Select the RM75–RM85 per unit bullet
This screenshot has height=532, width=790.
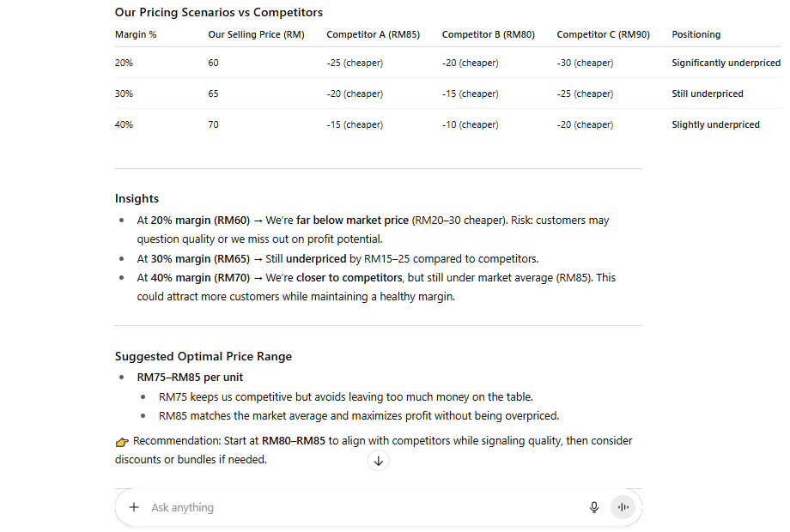[x=190, y=377]
